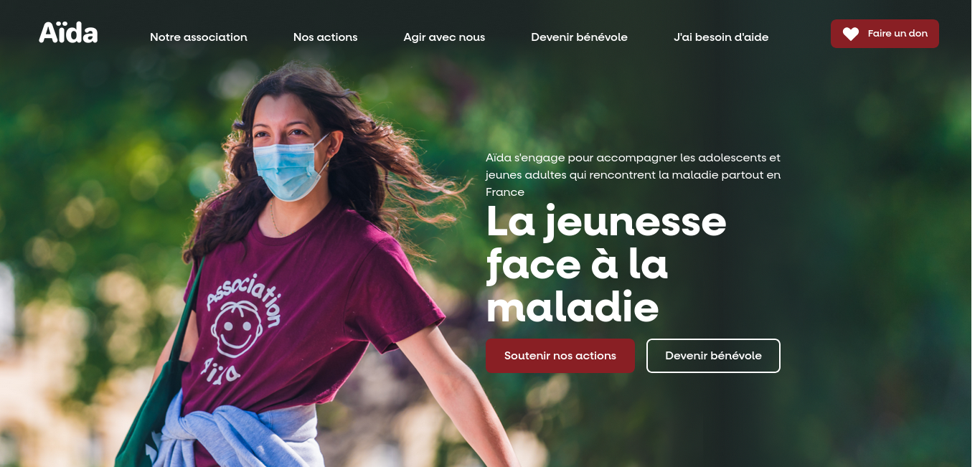Image resolution: width=980 pixels, height=467 pixels.
Task: Click the headline La jeunesse face à la maladie
Action: coord(606,265)
